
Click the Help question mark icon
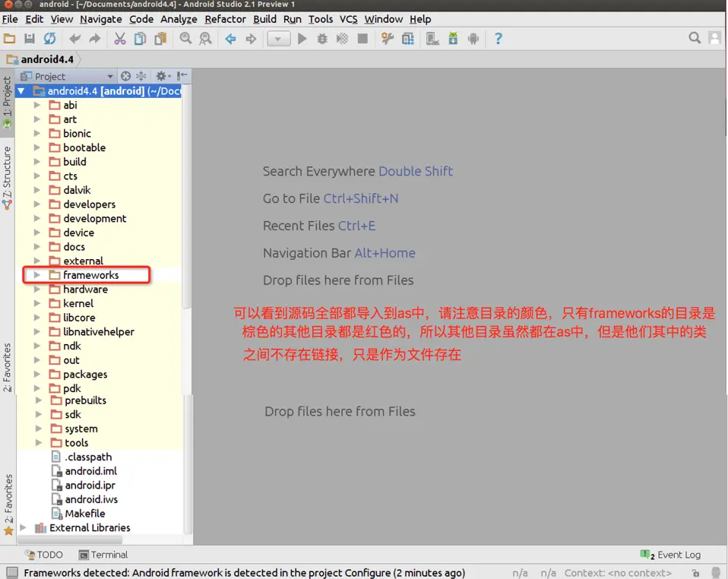(499, 39)
